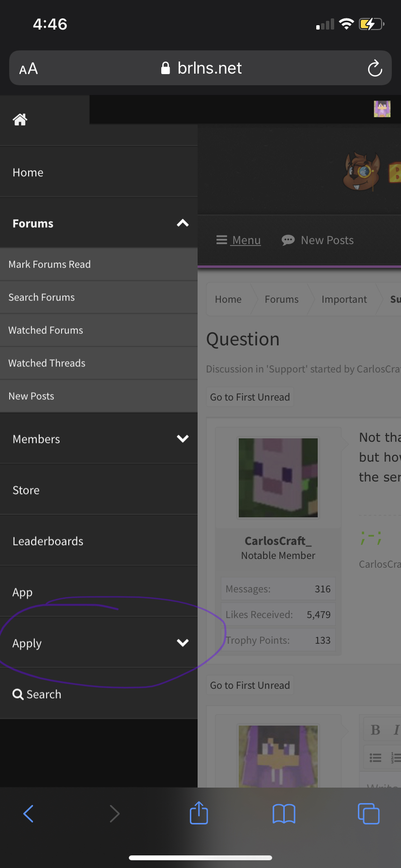Screen dimensions: 401x868
Task: Show open tabs with the tabs icon
Action: point(369,814)
